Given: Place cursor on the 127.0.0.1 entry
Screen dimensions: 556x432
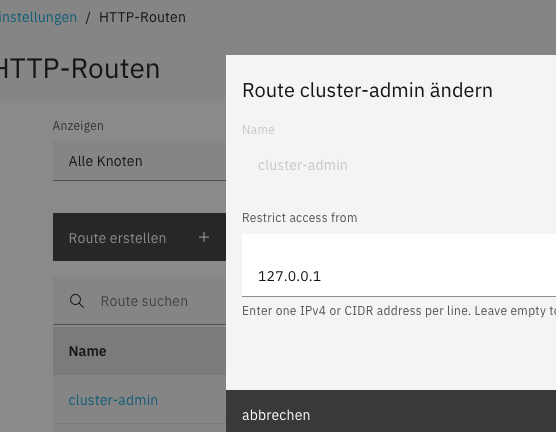Looking at the screenshot, I should coord(289,276).
